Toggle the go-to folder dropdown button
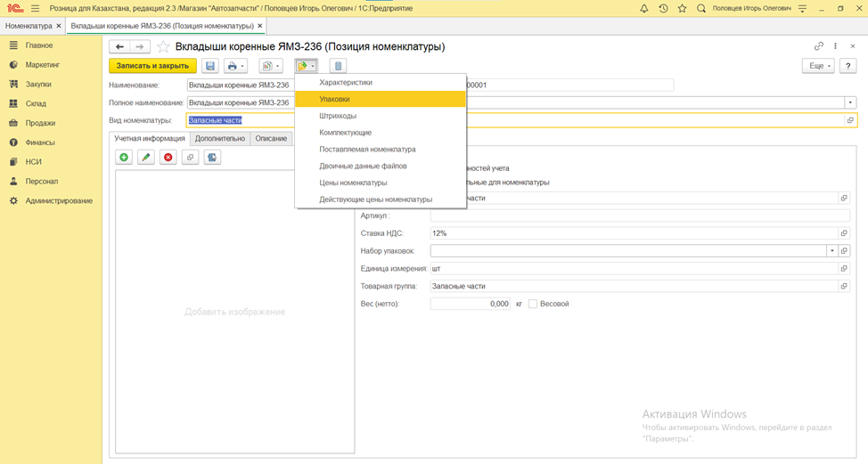868x464 pixels. click(307, 66)
